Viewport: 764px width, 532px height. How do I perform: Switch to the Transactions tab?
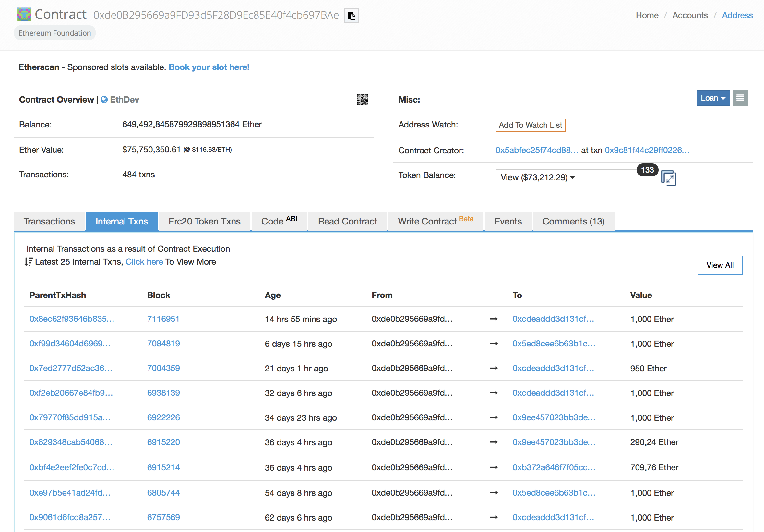pos(49,221)
